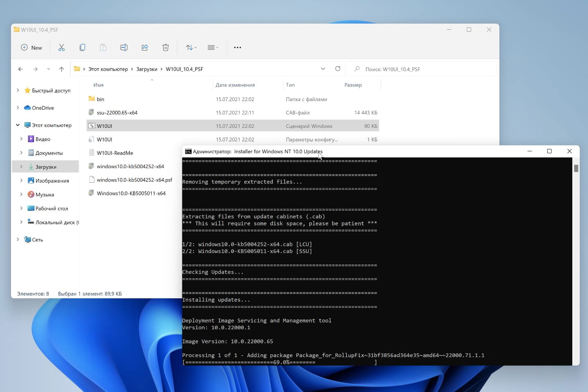The image size is (588, 392).
Task: Sort files by 'Тип' column header
Action: pyautogui.click(x=290, y=85)
